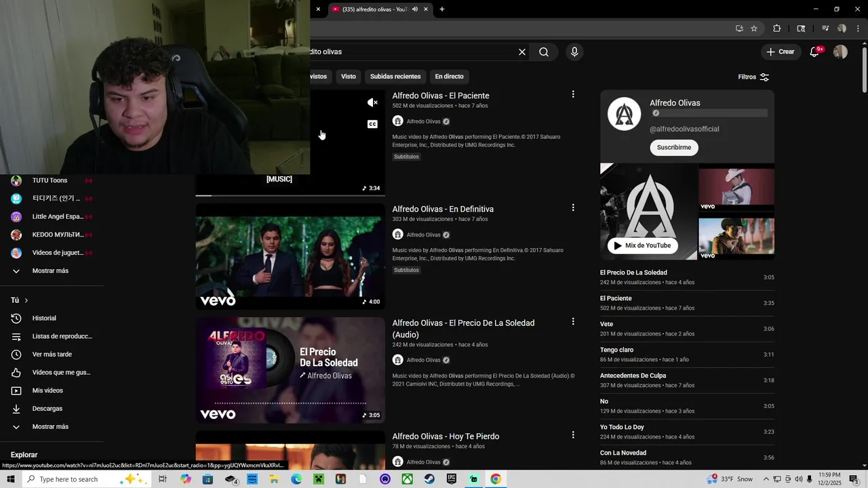Select the Visto filter chip
Screen dimensions: 868x488
(349, 77)
